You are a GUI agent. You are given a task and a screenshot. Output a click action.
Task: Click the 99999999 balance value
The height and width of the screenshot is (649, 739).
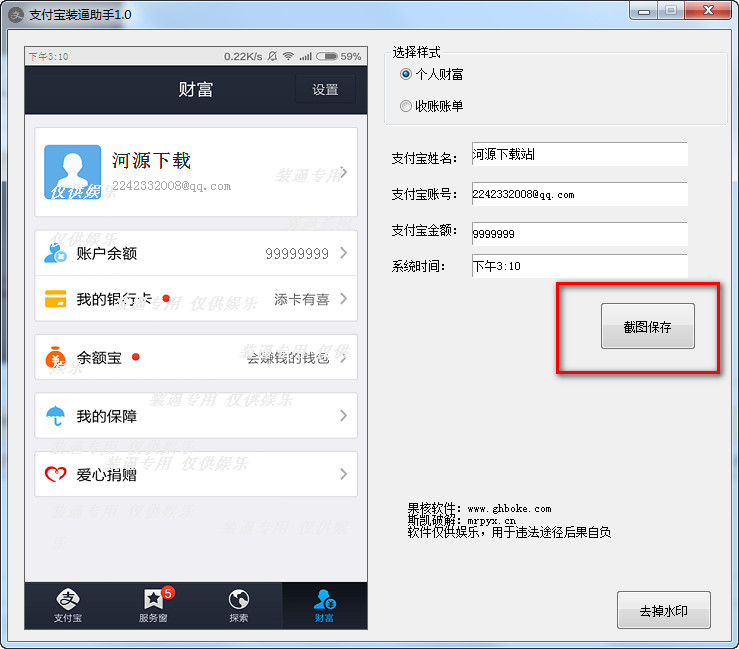pyautogui.click(x=297, y=254)
